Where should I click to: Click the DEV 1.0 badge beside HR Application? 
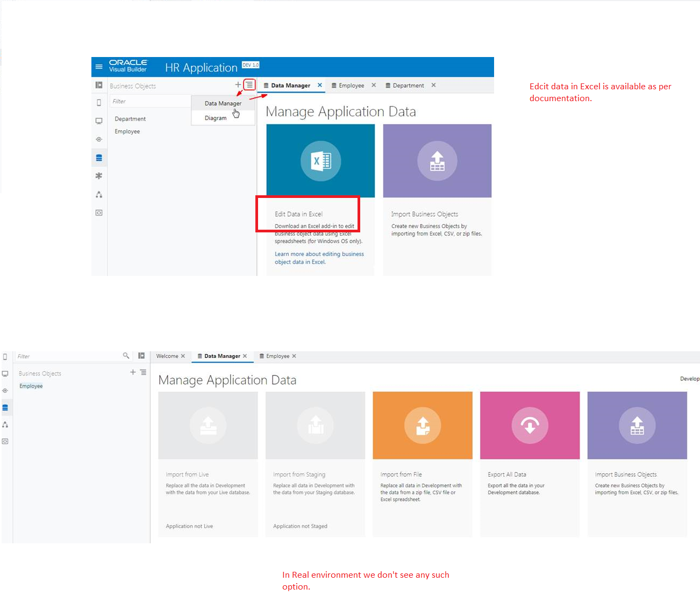(251, 65)
